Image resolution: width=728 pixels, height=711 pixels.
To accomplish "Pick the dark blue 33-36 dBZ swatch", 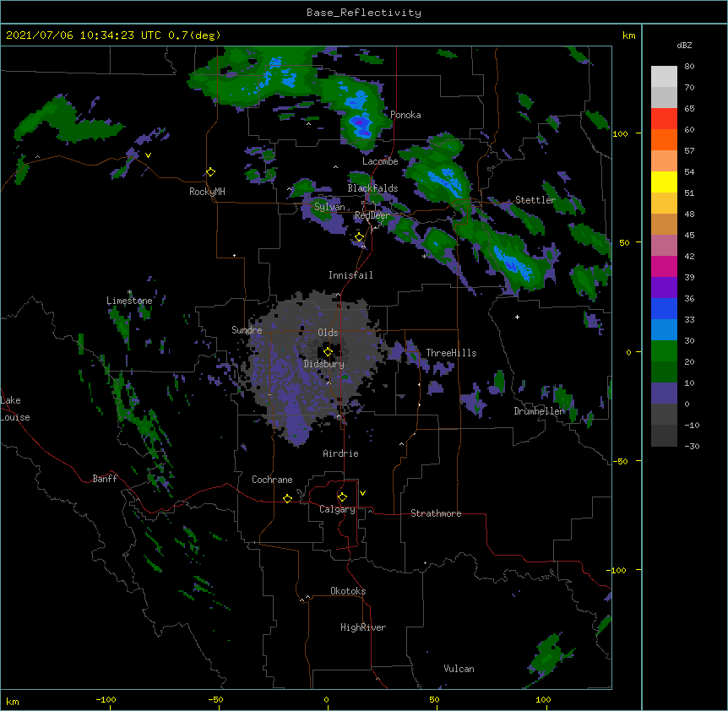I will pos(664,308).
